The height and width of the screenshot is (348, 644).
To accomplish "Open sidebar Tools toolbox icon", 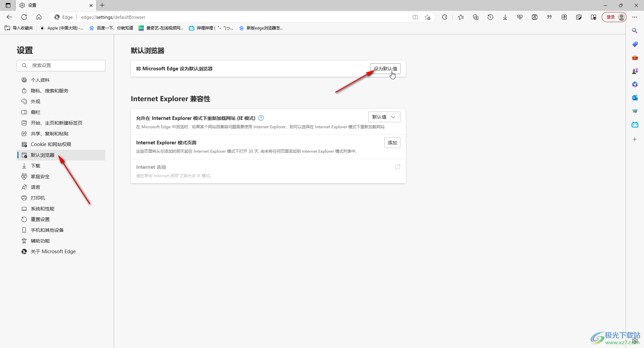I will click(x=635, y=58).
